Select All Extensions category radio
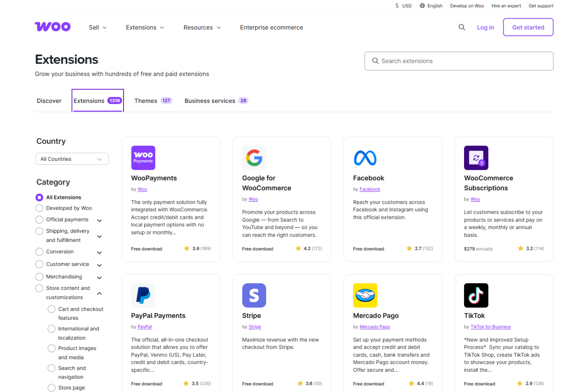Screen dimensions: 588x392 pyautogui.click(x=39, y=197)
